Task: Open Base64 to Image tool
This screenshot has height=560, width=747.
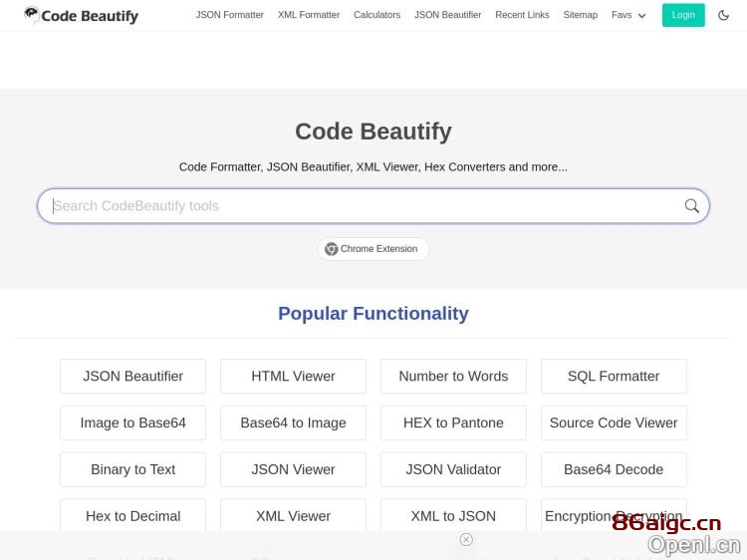Action: pos(293,422)
